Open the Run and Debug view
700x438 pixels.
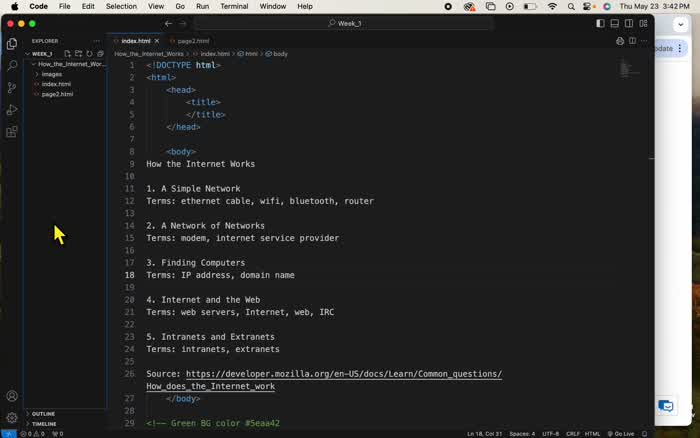12,109
